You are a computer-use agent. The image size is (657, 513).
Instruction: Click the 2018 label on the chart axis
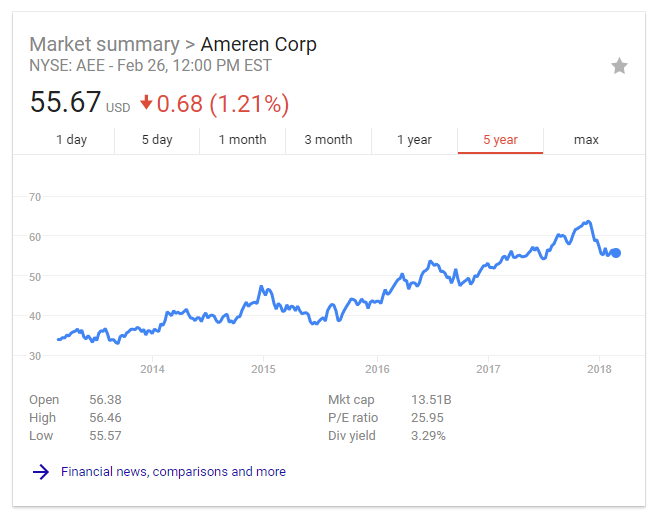pyautogui.click(x=600, y=370)
